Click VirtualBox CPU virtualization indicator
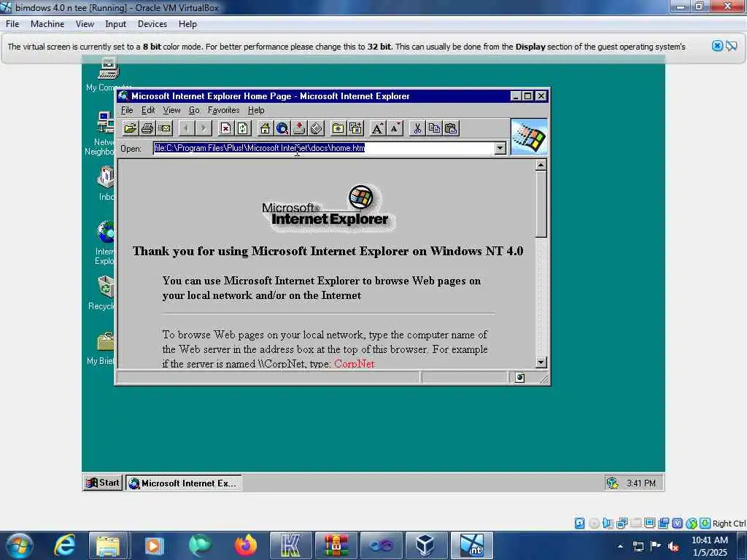This screenshot has height=560, width=747. [678, 524]
